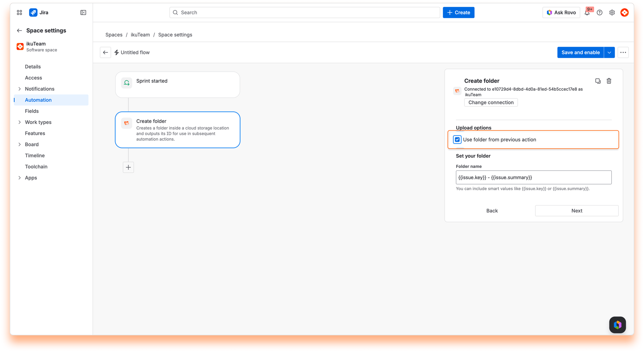Click the Jira logo
This screenshot has width=644, height=352.
(x=39, y=12)
